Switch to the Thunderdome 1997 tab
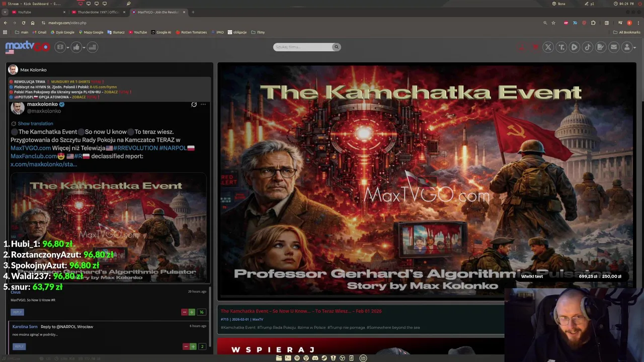The image size is (644, 362). (x=98, y=12)
